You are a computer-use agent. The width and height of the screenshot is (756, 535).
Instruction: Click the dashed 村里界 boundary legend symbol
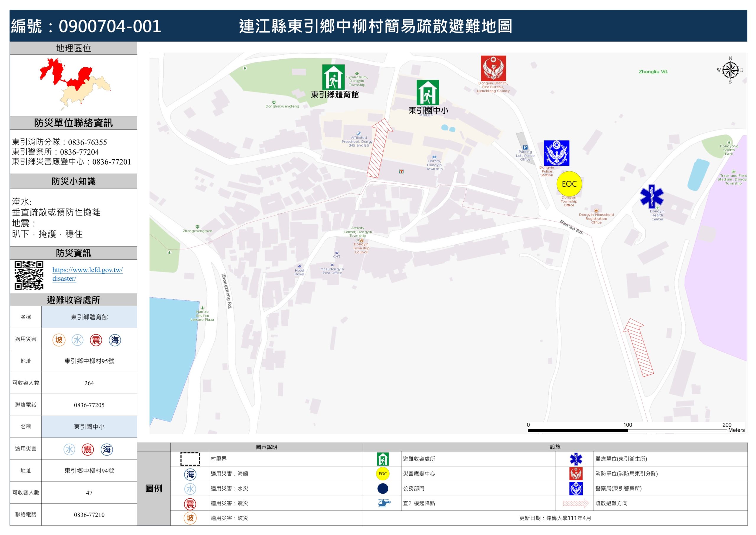190,458
